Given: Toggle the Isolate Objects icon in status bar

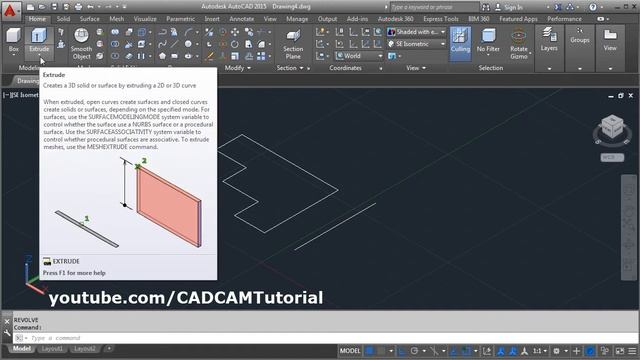Looking at the screenshot, I should click(605, 351).
